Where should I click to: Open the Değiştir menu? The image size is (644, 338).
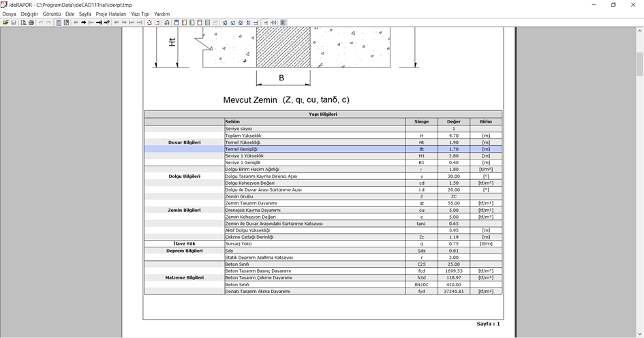point(29,14)
